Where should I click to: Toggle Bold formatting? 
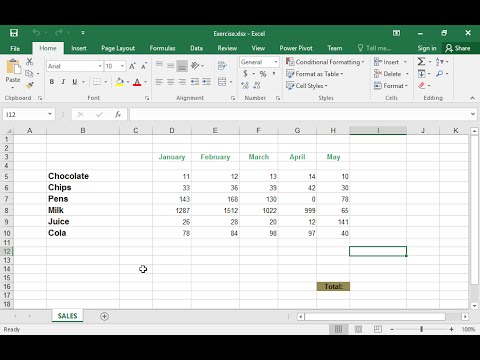52,82
